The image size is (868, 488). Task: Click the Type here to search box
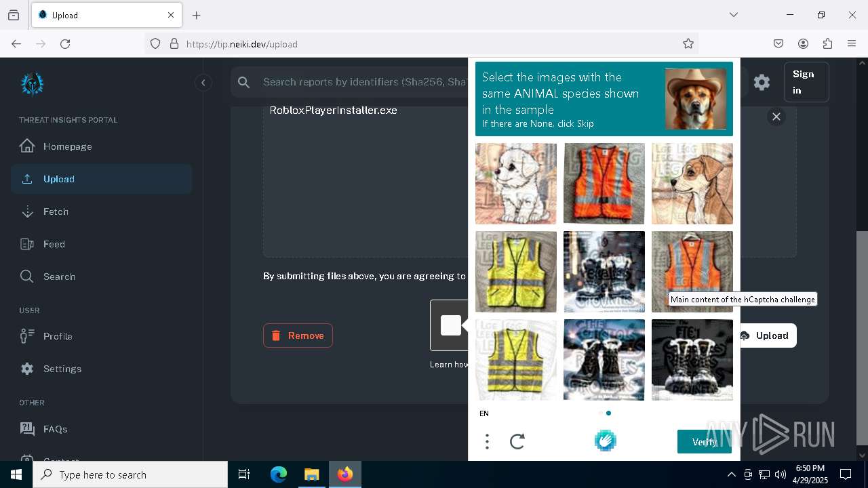[130, 474]
